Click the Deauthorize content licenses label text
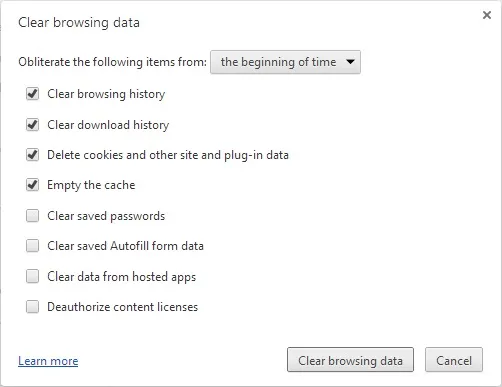This screenshot has height=387, width=502. pos(122,307)
